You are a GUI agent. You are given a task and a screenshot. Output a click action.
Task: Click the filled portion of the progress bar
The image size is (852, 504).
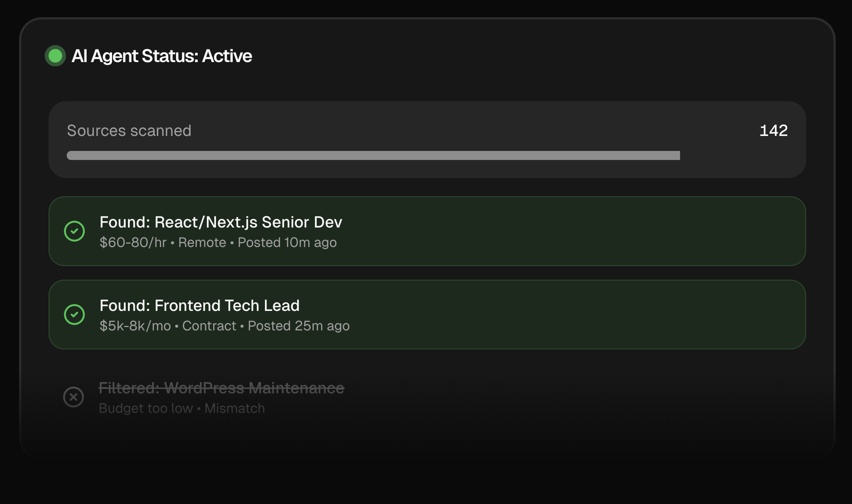(372, 155)
